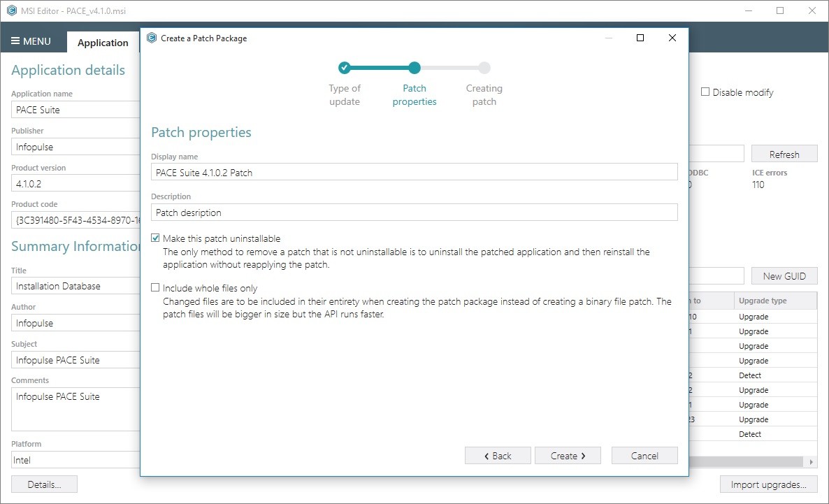829x504 pixels.
Task: Click the Comments text area
Action: pos(75,410)
